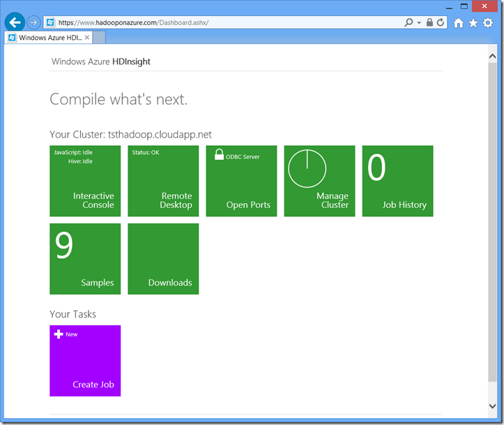Viewport: 504px width, 425px height.
Task: Click the plus New icon
Action: click(x=59, y=334)
